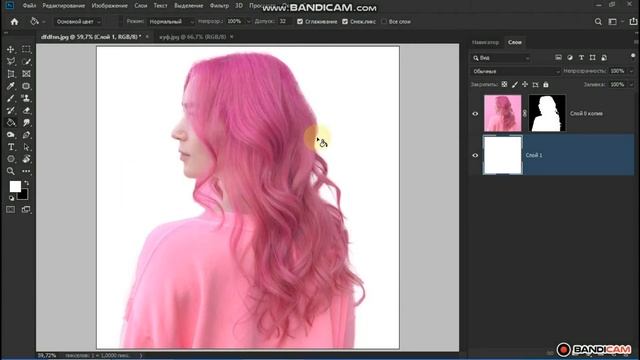Open the Нормальный blend mode dropdown
Viewport: 640px width, 360px height.
click(171, 22)
